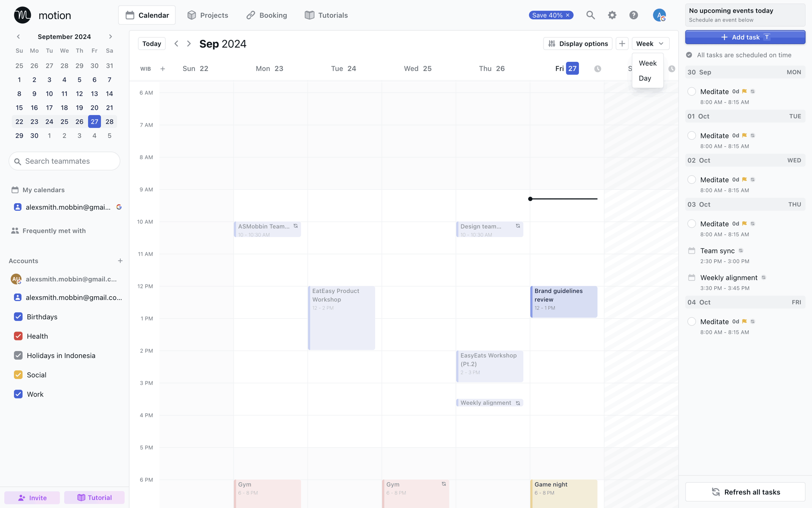
Task: Open settings gear icon
Action: [x=612, y=15]
